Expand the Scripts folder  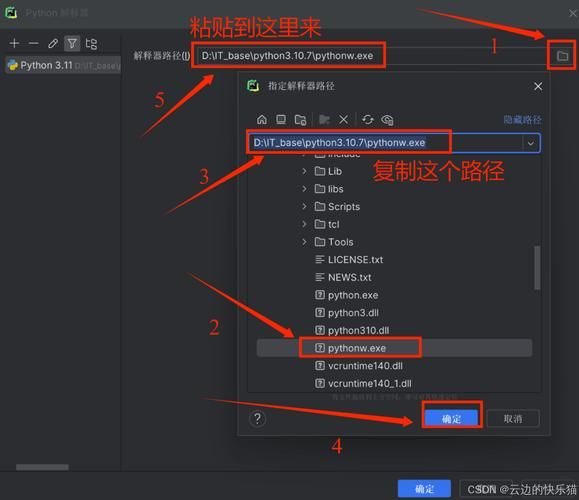[304, 206]
